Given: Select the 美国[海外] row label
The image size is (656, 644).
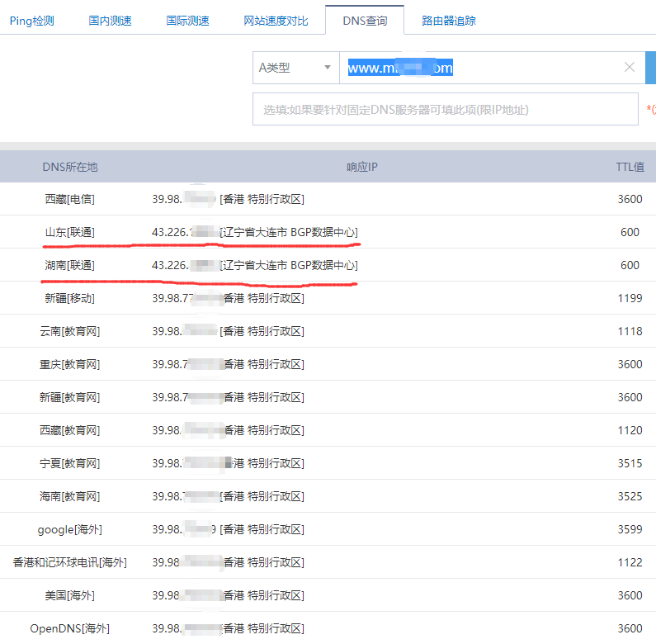Looking at the screenshot, I should [x=70, y=595].
